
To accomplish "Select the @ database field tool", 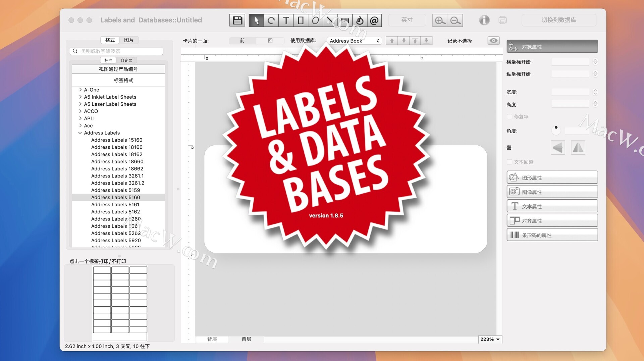I will [x=374, y=20].
